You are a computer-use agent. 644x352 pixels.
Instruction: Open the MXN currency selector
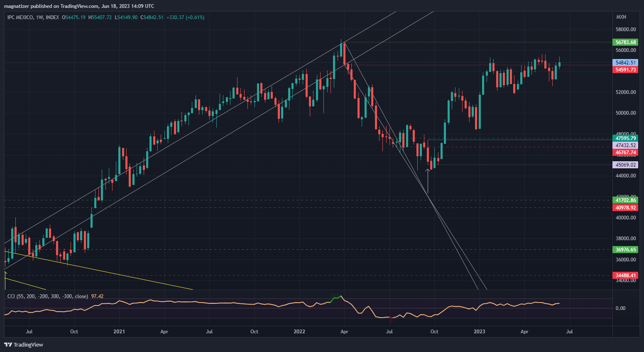click(x=621, y=17)
